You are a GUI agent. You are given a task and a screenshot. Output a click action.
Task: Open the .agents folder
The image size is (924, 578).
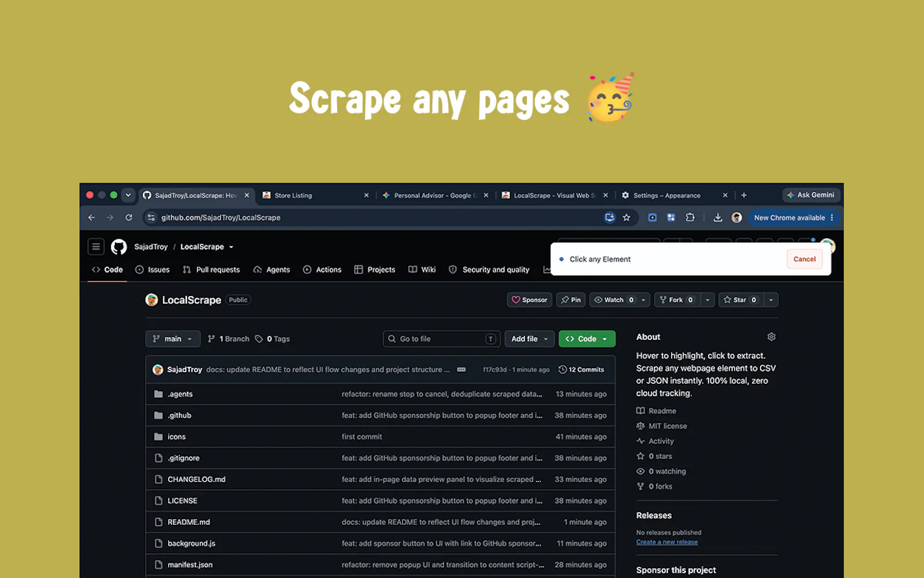[x=180, y=394]
